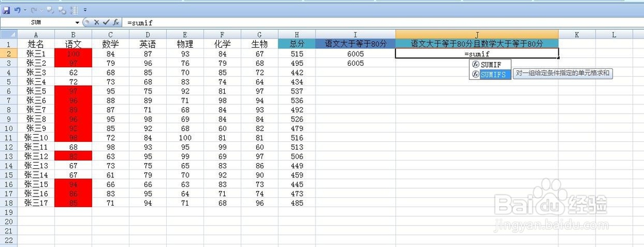The image size is (644, 247).
Task: Click header cell 物理
Action: point(185,44)
